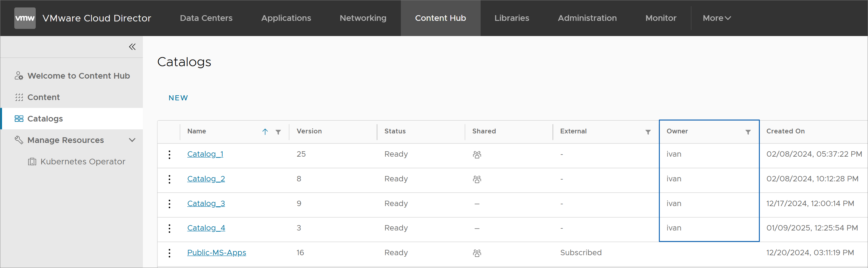Click the Owner column header label
The height and width of the screenshot is (268, 868).
(677, 132)
